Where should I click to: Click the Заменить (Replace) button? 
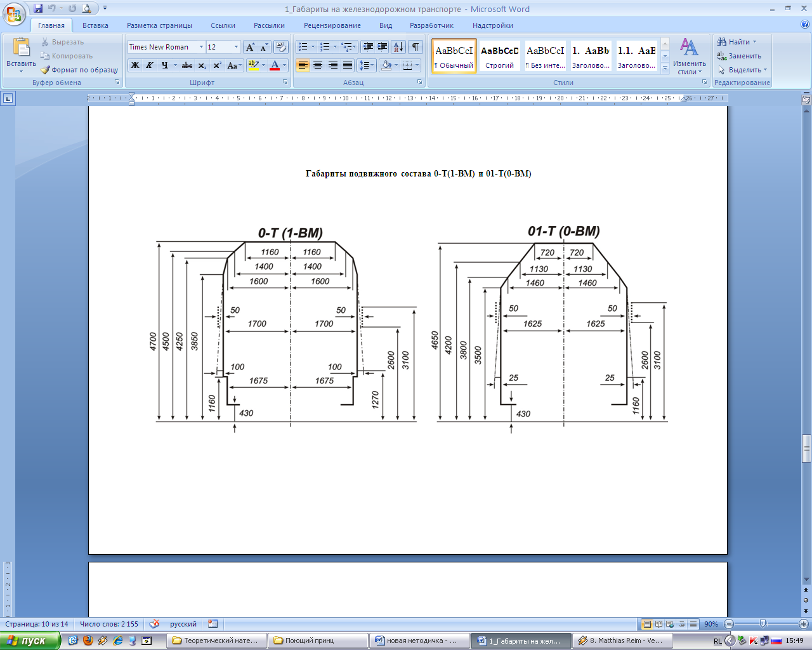(739, 56)
